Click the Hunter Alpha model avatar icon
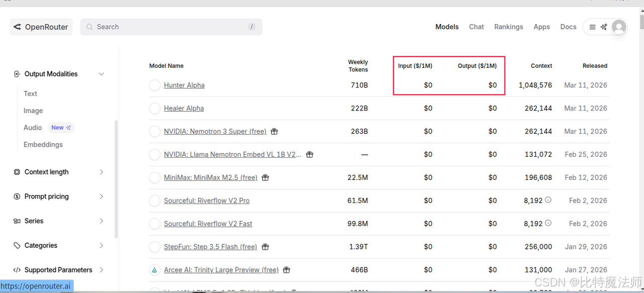644x293 pixels. [x=154, y=85]
